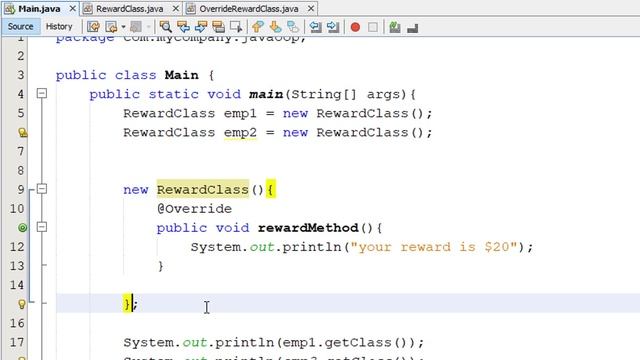The width and height of the screenshot is (640, 360).
Task: Click the green comment-code toolbar icon
Action: tap(394, 27)
